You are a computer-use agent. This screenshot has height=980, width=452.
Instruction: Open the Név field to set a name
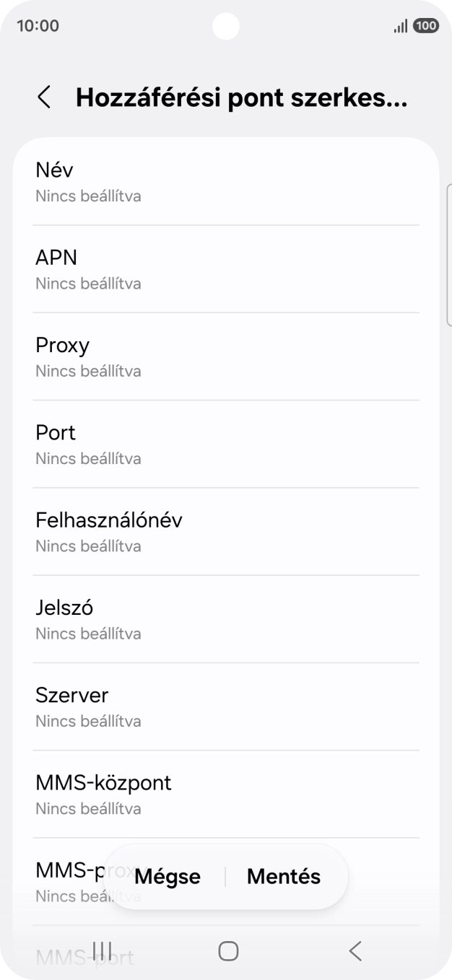point(226,181)
